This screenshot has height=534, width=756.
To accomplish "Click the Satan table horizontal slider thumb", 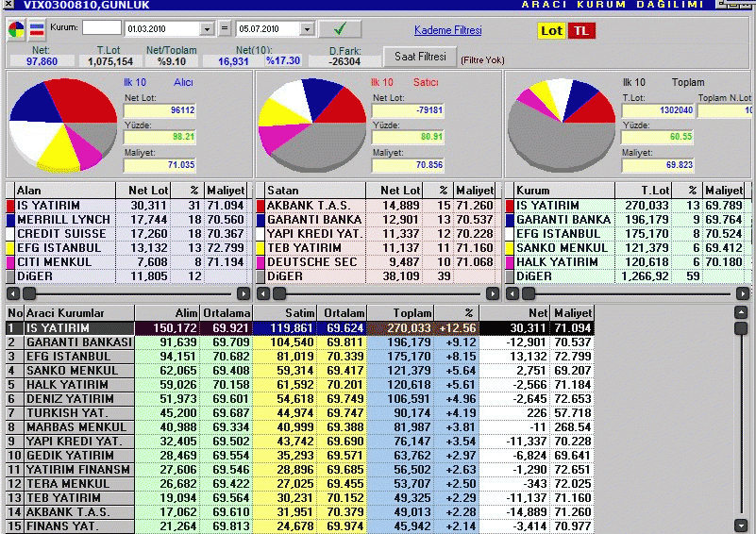I will (279, 293).
